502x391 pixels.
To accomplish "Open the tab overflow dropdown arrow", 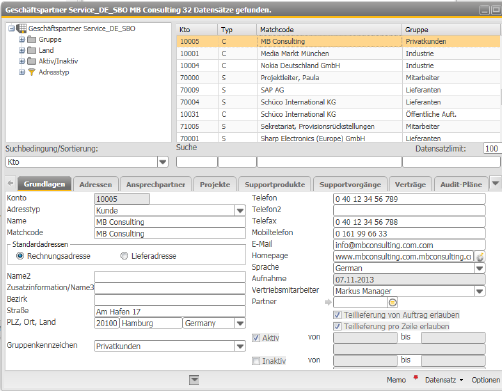I will 495,183.
